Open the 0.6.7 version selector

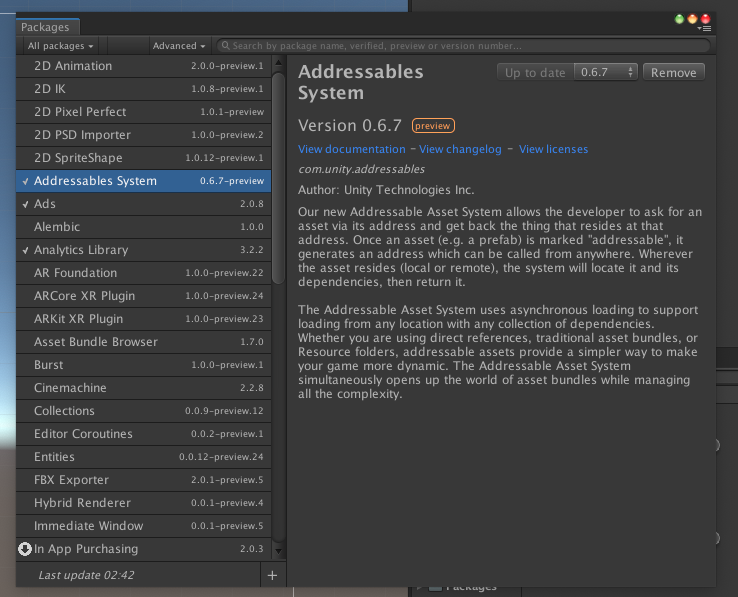click(x=606, y=73)
